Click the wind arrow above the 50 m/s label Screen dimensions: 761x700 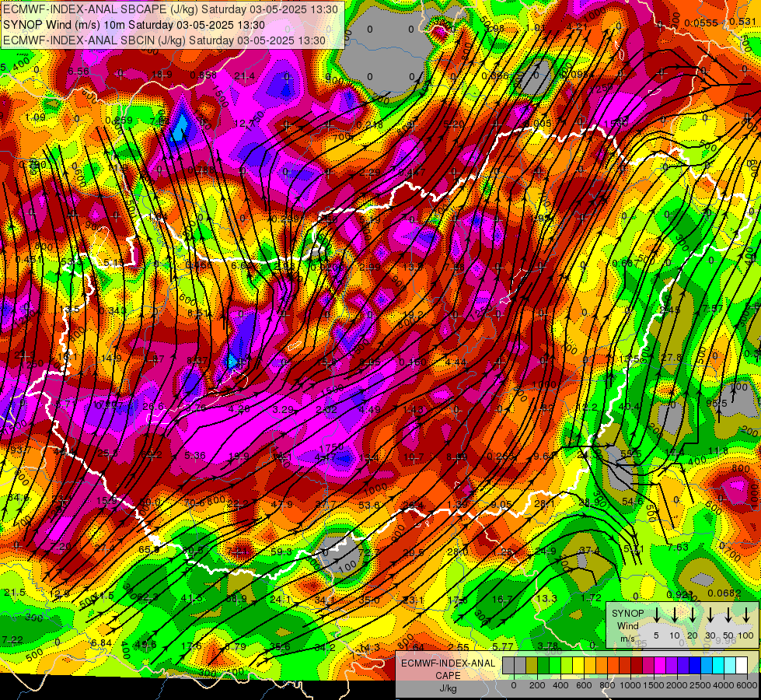point(728,615)
